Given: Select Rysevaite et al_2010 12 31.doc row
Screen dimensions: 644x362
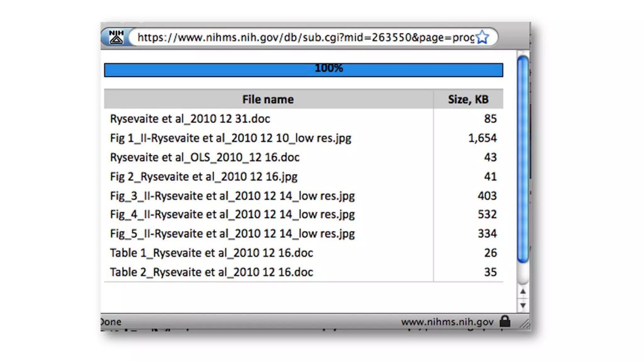Looking at the screenshot, I should tap(190, 119).
